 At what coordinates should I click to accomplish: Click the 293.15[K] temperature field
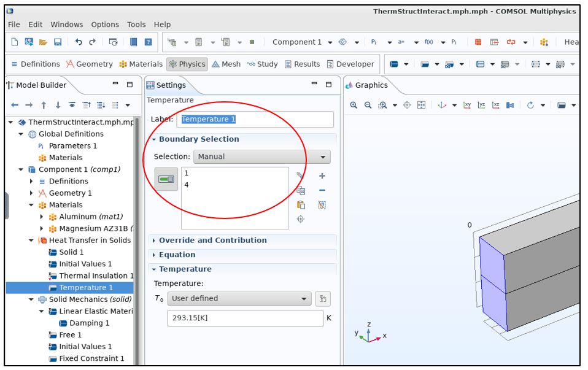click(x=245, y=318)
